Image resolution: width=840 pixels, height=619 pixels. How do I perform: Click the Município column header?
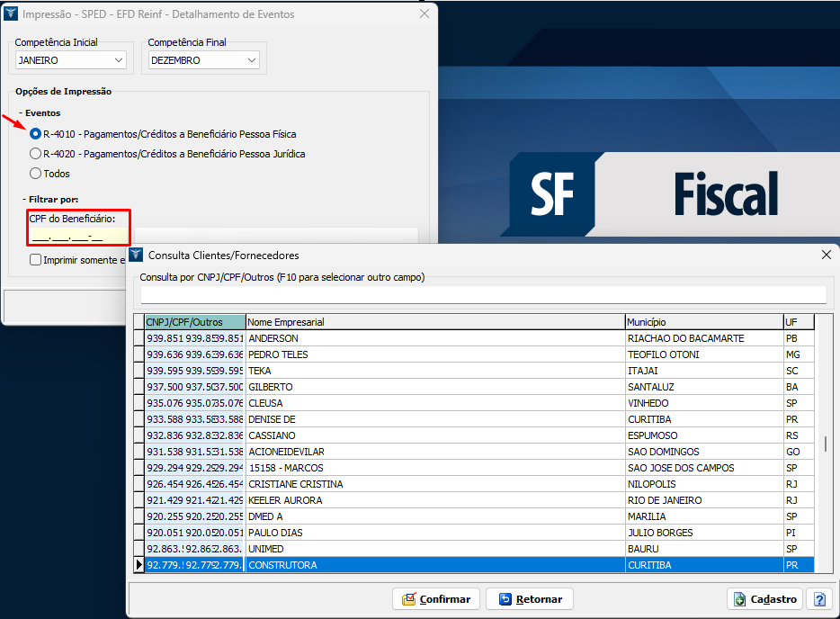[x=703, y=322]
